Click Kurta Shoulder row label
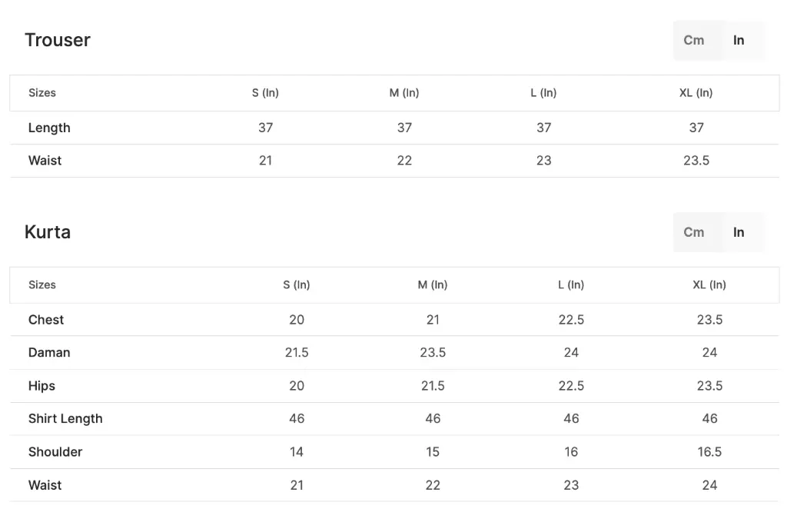This screenshot has height=532, width=787. [x=55, y=452]
